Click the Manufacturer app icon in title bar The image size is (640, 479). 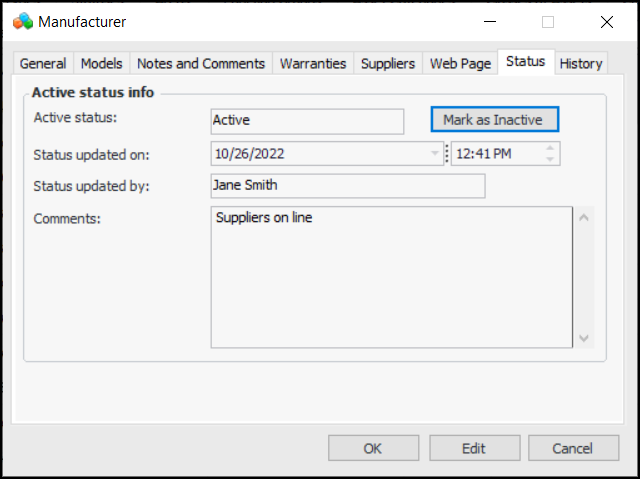(x=22, y=21)
